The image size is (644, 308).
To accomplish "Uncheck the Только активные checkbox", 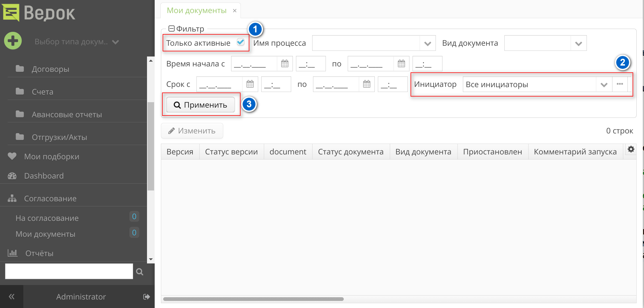I will pyautogui.click(x=241, y=42).
